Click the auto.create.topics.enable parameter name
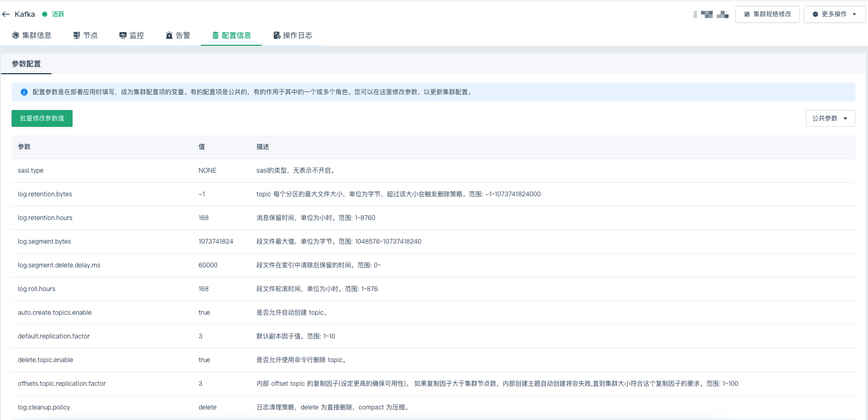Viewport: 868px width, 420px height. pos(55,313)
